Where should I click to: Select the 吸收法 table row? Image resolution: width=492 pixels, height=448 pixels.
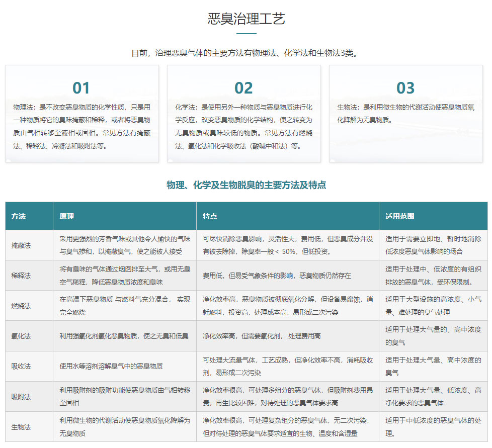[x=247, y=366]
